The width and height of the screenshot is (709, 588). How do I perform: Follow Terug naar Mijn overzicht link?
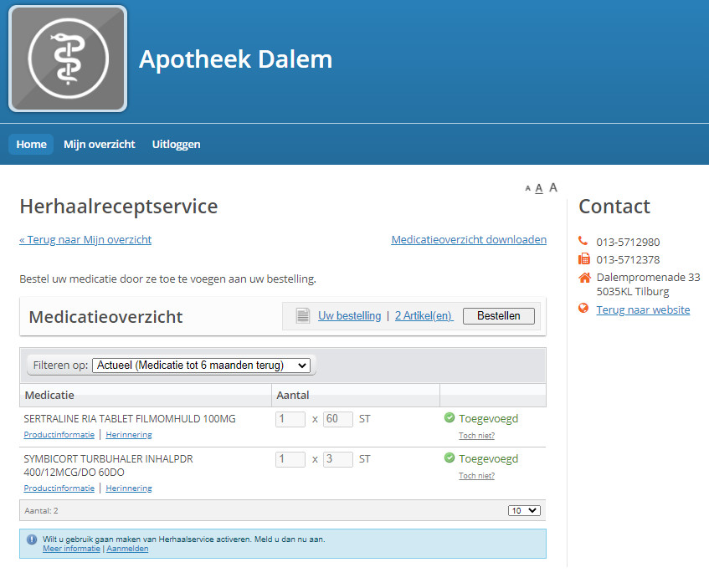coord(85,239)
